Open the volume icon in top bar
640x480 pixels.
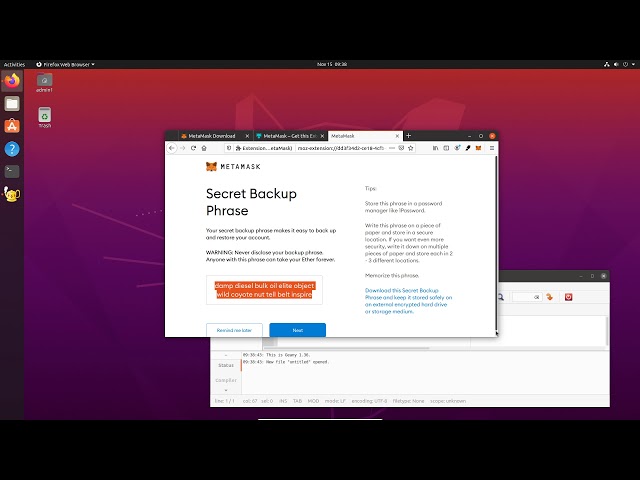click(616, 64)
